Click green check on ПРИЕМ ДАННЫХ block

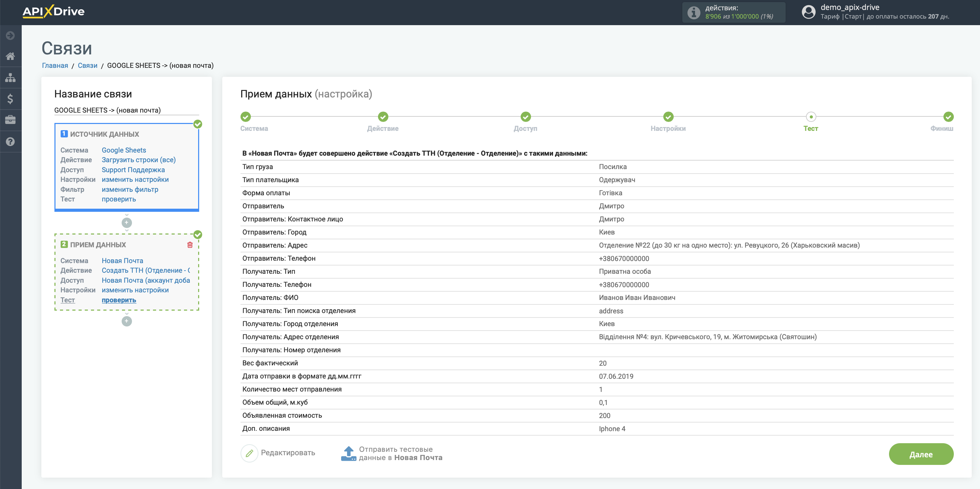198,235
